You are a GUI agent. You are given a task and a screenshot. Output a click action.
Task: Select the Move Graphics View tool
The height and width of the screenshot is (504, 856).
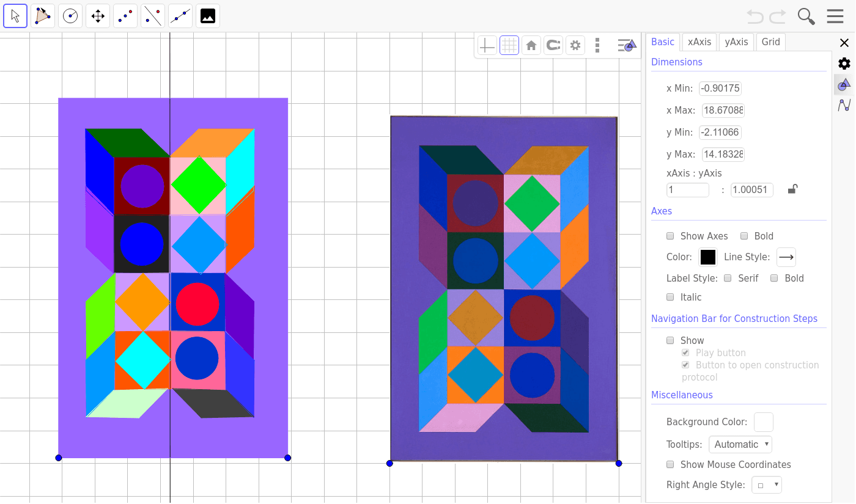(x=98, y=16)
